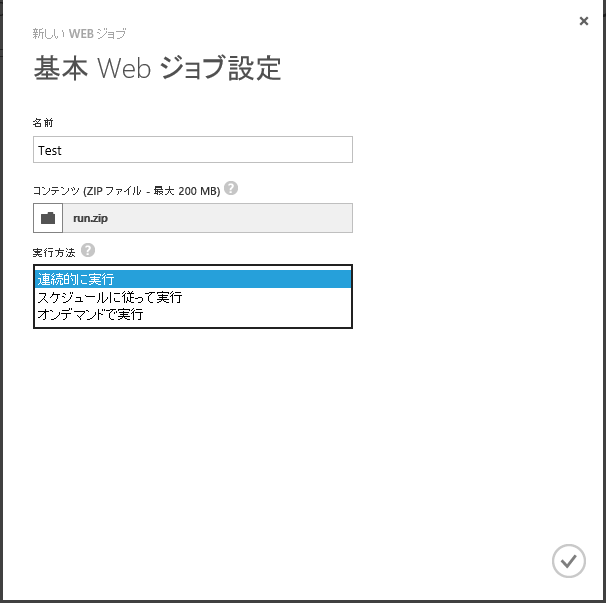Confirm with the checkmark icon button

pyautogui.click(x=568, y=560)
